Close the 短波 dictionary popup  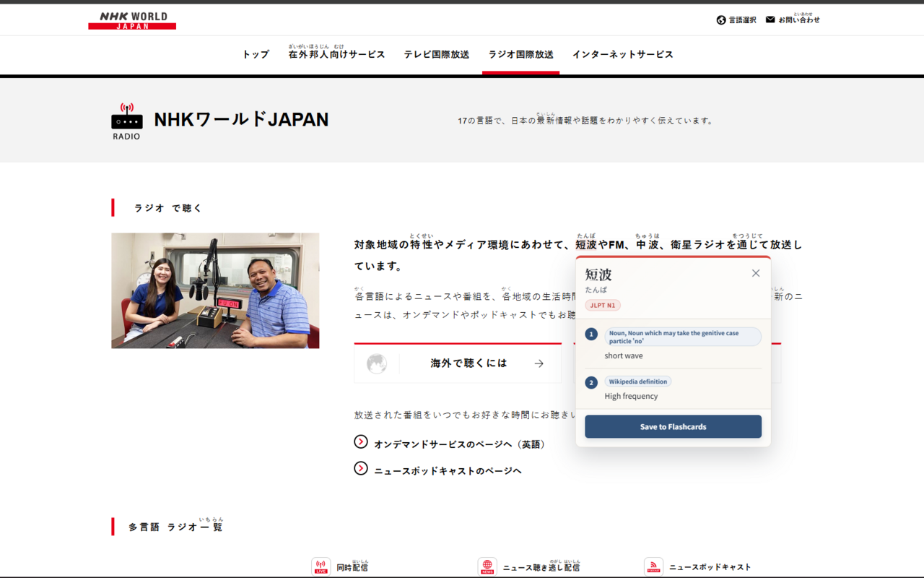756,273
